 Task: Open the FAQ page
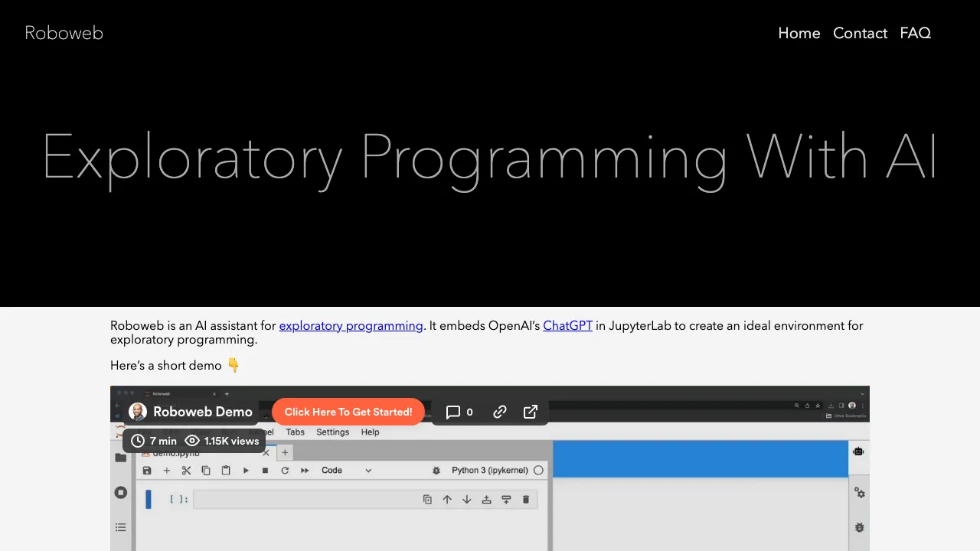(915, 33)
